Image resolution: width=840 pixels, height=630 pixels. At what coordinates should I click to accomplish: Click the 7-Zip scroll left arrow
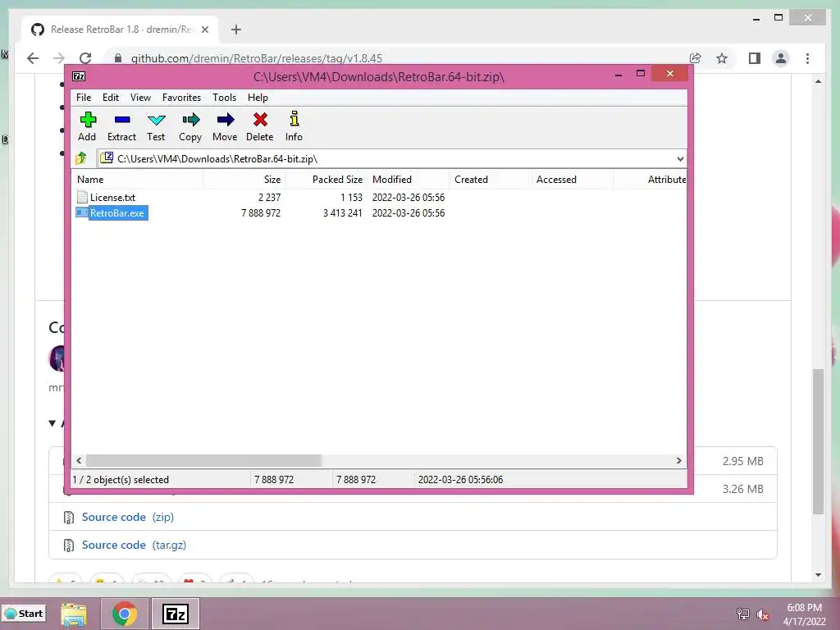[80, 461]
